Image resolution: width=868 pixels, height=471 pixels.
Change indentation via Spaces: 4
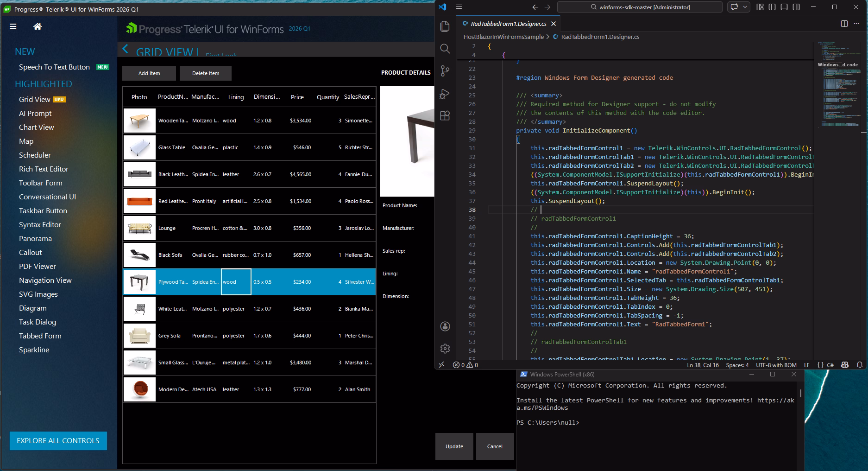click(x=737, y=365)
